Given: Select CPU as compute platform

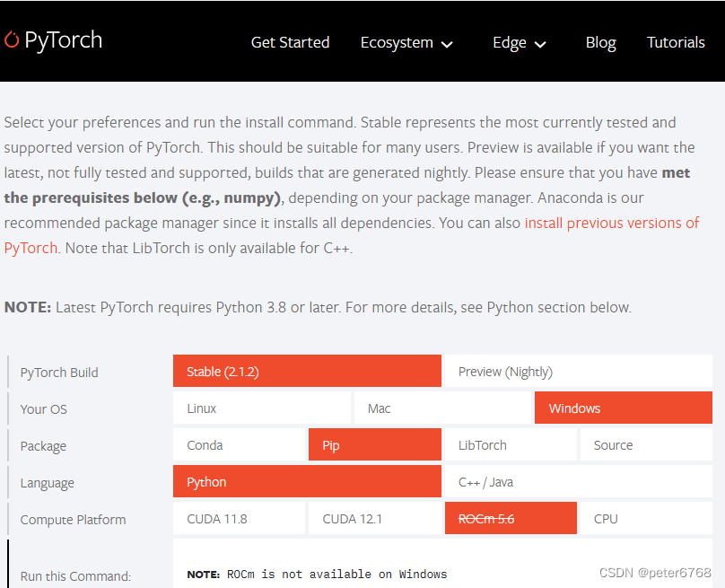Looking at the screenshot, I should point(646,518).
